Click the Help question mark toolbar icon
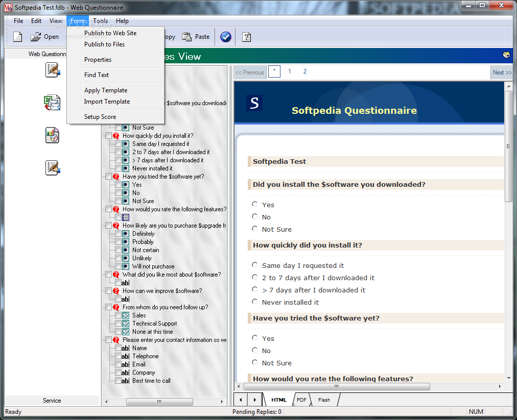Viewport: 517px width, 420px height. click(x=247, y=37)
